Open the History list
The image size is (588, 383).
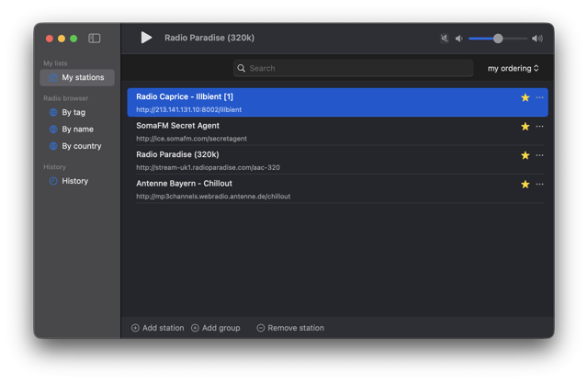(x=75, y=181)
